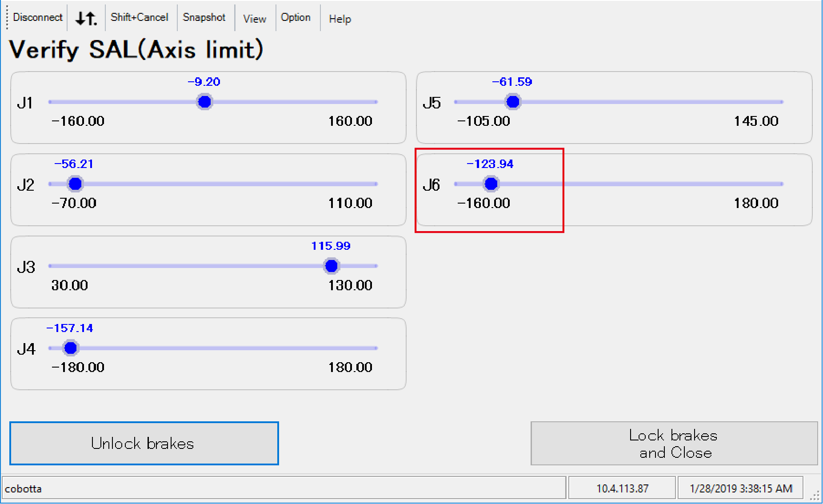Click the J2 slider handle
The height and width of the screenshot is (504, 823).
pos(76,184)
